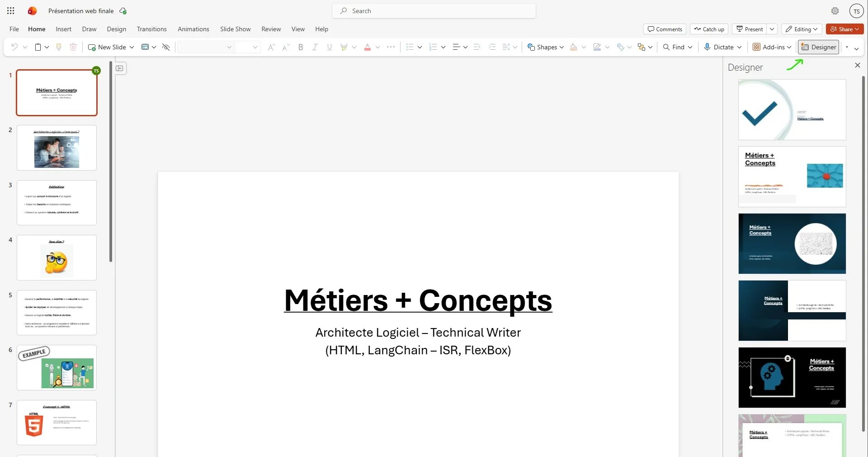
Task: Toggle Underline formatting
Action: coord(330,47)
